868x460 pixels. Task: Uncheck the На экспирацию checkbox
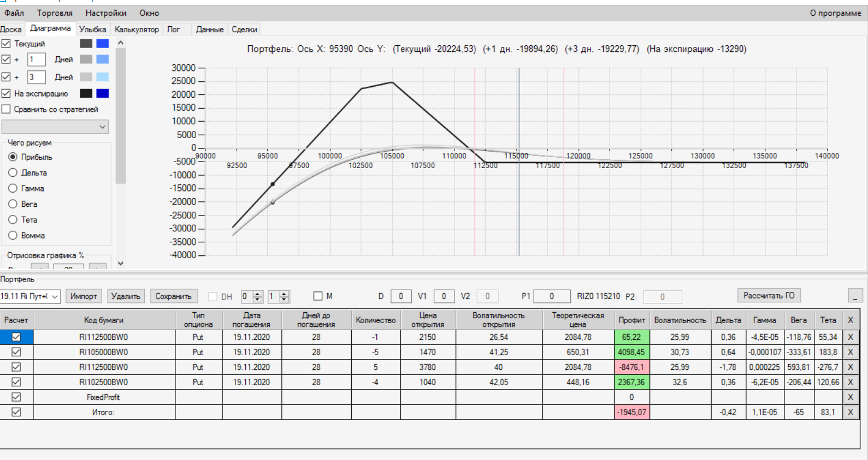pyautogui.click(x=6, y=93)
